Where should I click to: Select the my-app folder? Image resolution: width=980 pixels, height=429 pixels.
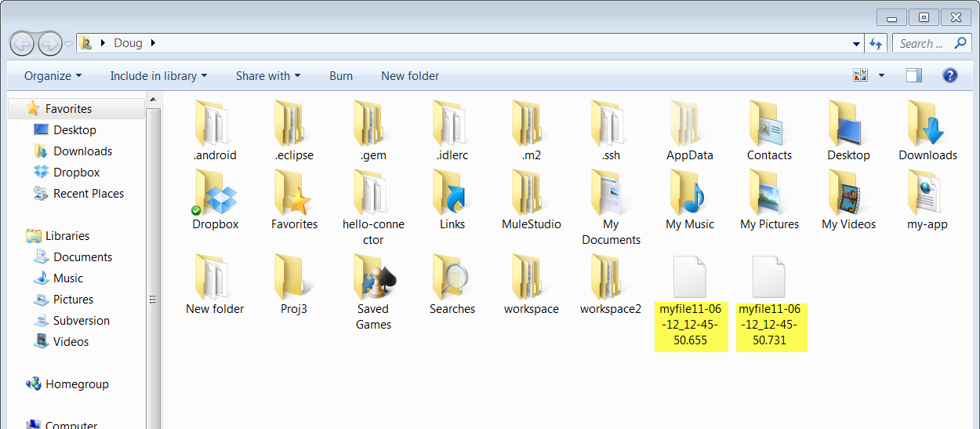click(x=928, y=200)
